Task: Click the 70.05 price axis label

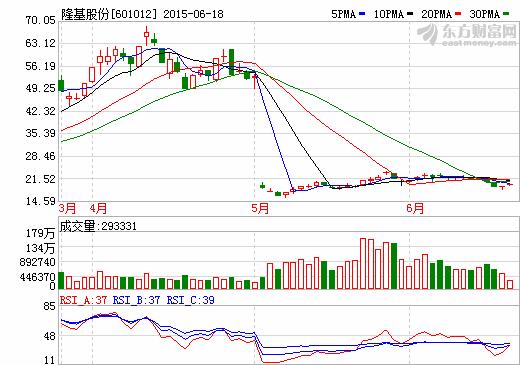Action: pyautogui.click(x=40, y=20)
